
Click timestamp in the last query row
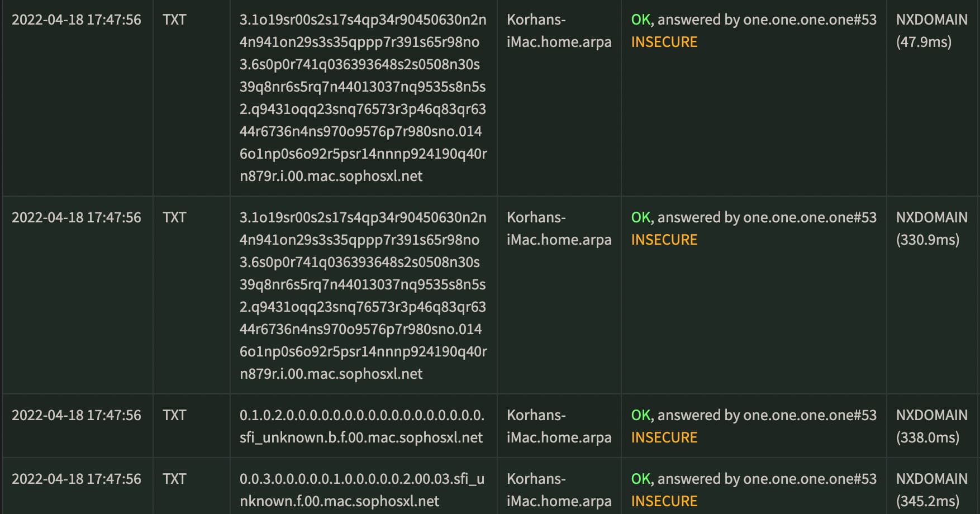77,479
